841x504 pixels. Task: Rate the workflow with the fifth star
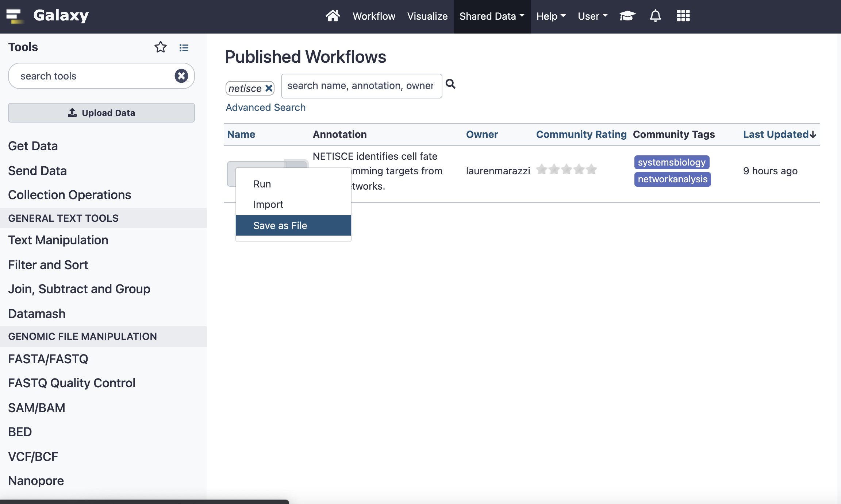pyautogui.click(x=591, y=170)
